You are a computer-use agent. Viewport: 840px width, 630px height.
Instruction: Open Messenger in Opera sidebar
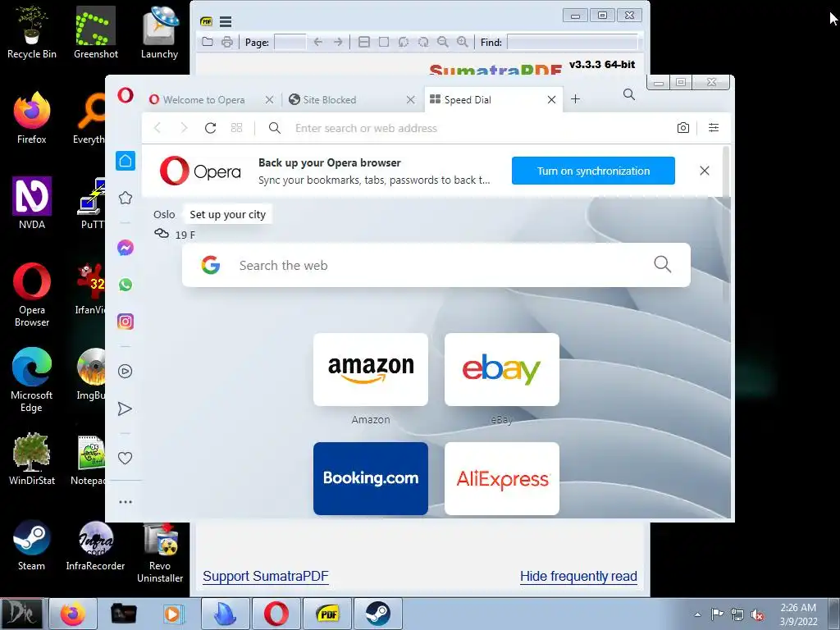(126, 248)
